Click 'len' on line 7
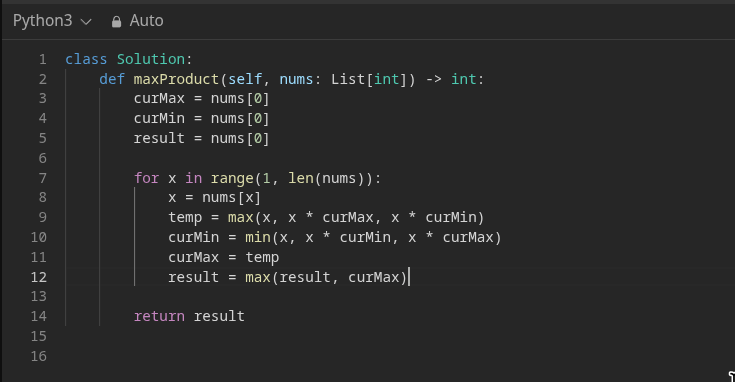Viewport: 735px width, 382px height. [301, 178]
